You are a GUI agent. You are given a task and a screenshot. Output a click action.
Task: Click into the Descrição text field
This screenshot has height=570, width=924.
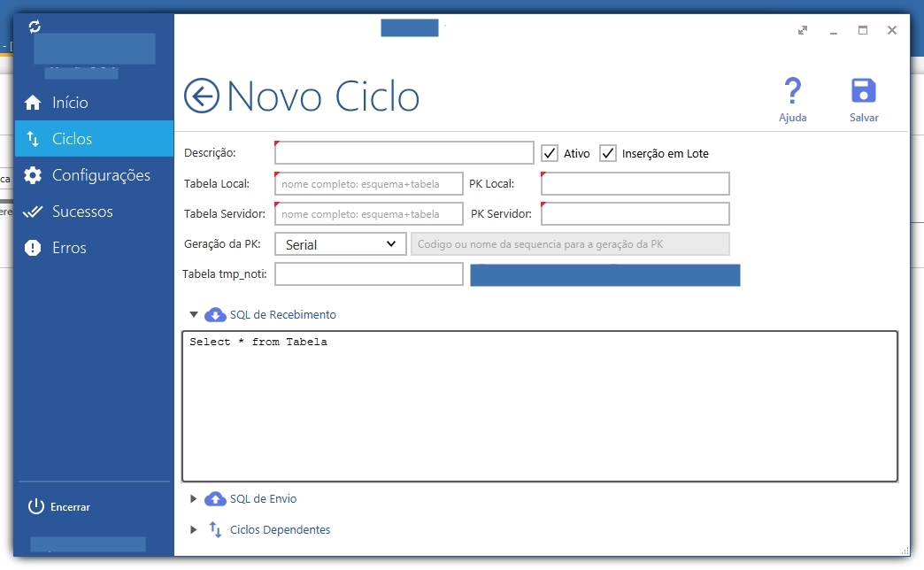pyautogui.click(x=404, y=152)
